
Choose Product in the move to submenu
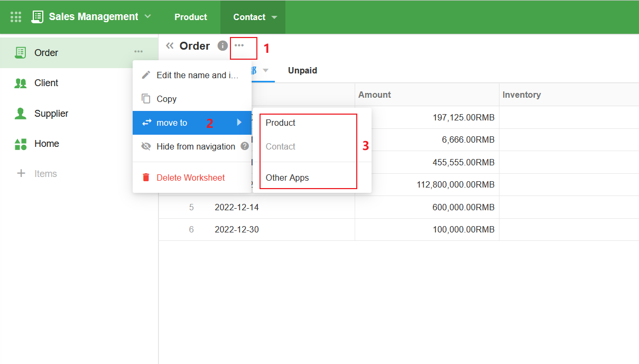coord(281,123)
